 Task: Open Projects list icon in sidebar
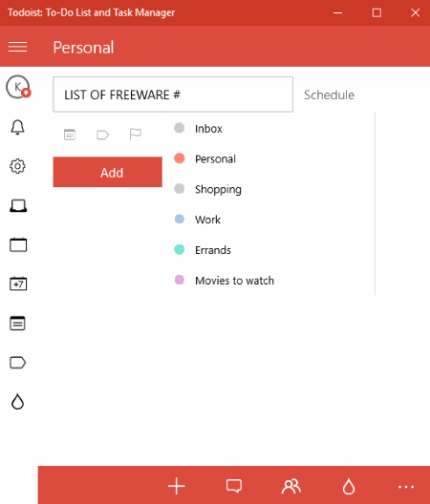click(18, 324)
